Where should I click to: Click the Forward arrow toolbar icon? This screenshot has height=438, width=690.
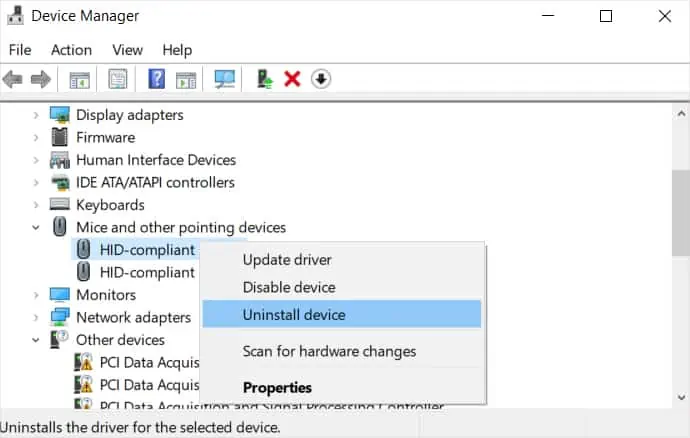click(x=41, y=80)
